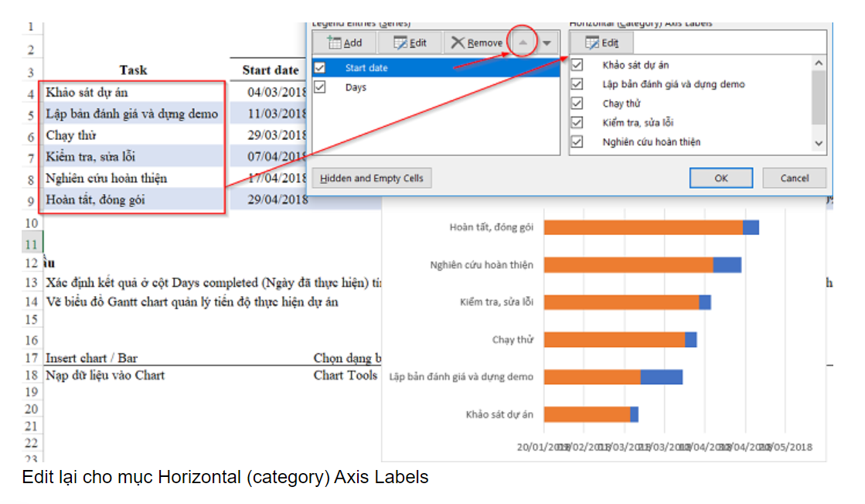The height and width of the screenshot is (504, 865).
Task: Click Edit in the Legend Entries panel
Action: click(x=410, y=43)
